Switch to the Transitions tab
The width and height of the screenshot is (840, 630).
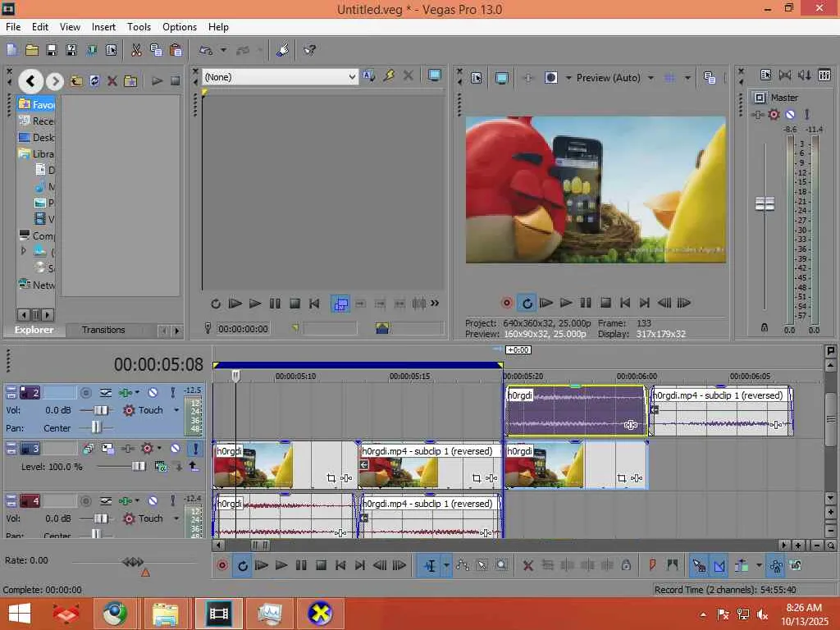[103, 330]
